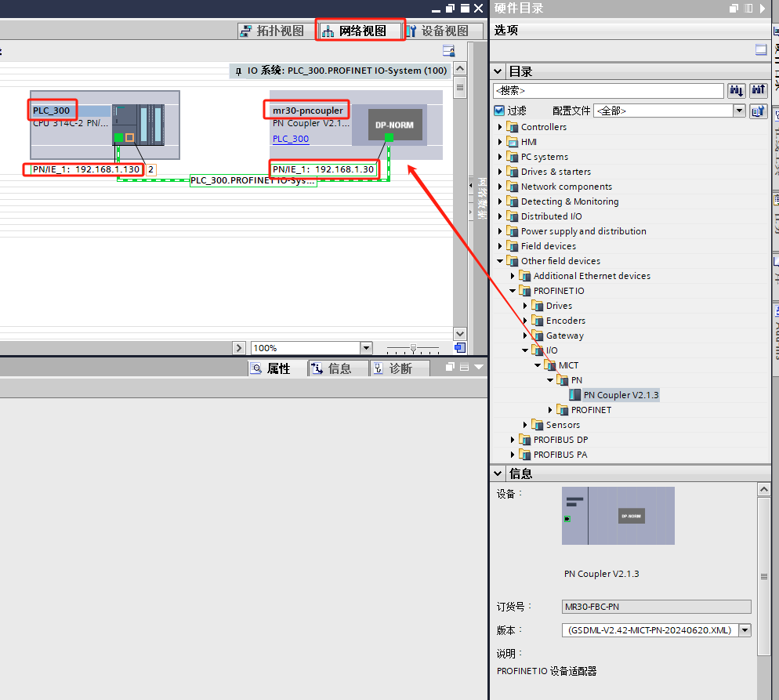This screenshot has width=779, height=700.
Task: Click the HMI folder icon
Action: pyautogui.click(x=513, y=142)
